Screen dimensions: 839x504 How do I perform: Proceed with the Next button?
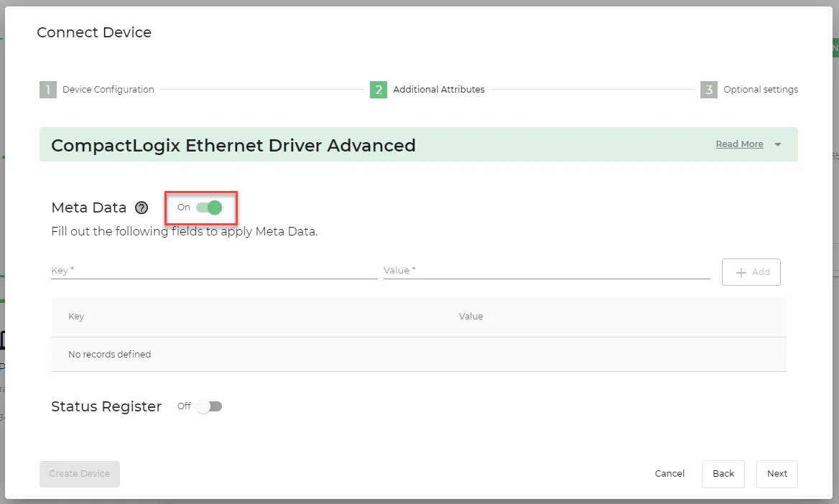[777, 474]
